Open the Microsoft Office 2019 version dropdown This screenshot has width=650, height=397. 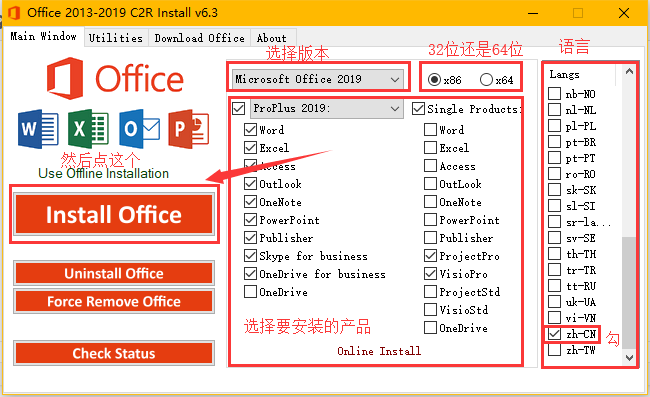point(317,79)
